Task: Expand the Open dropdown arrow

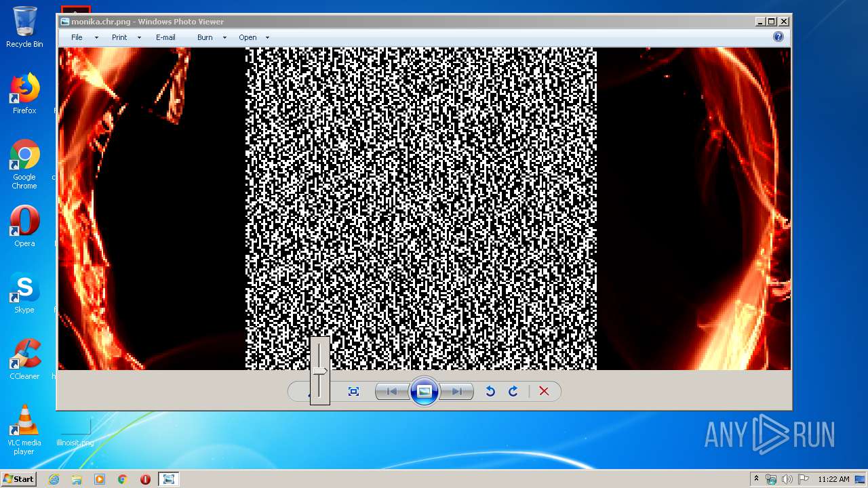Action: [x=267, y=37]
